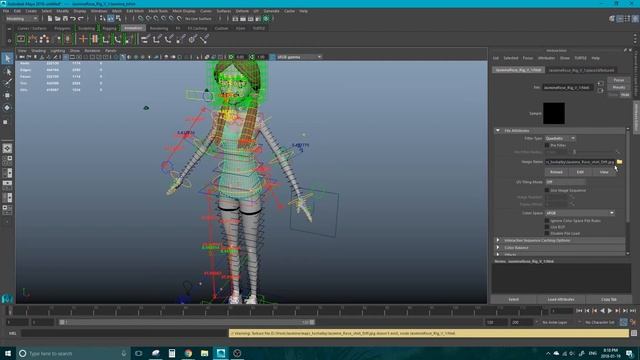Select the arrow Select tool in toolbox
The image size is (640, 360).
pyautogui.click(x=7, y=58)
